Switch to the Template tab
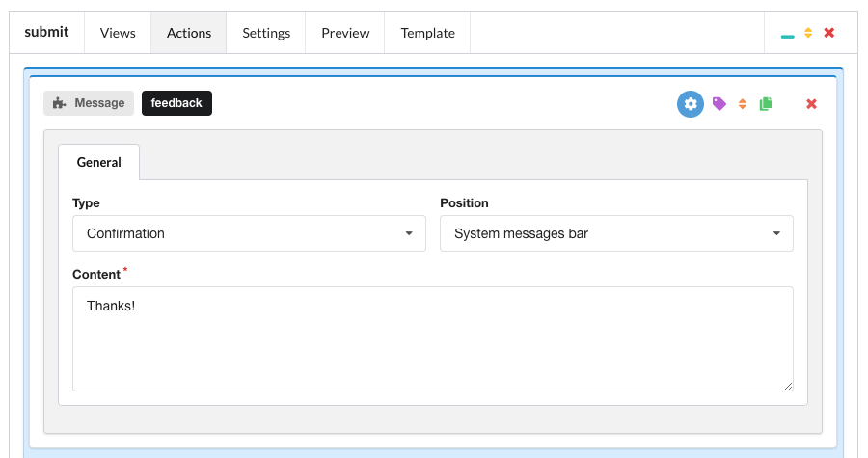 (427, 33)
